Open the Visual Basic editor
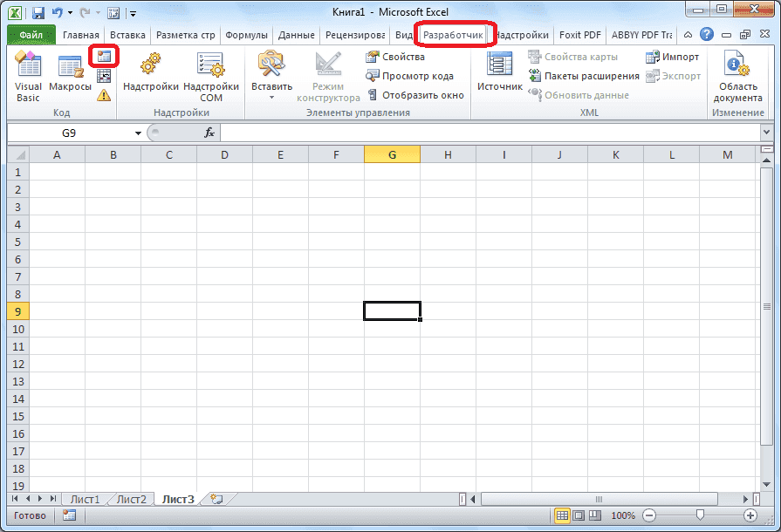The image size is (781, 532). [x=28, y=76]
